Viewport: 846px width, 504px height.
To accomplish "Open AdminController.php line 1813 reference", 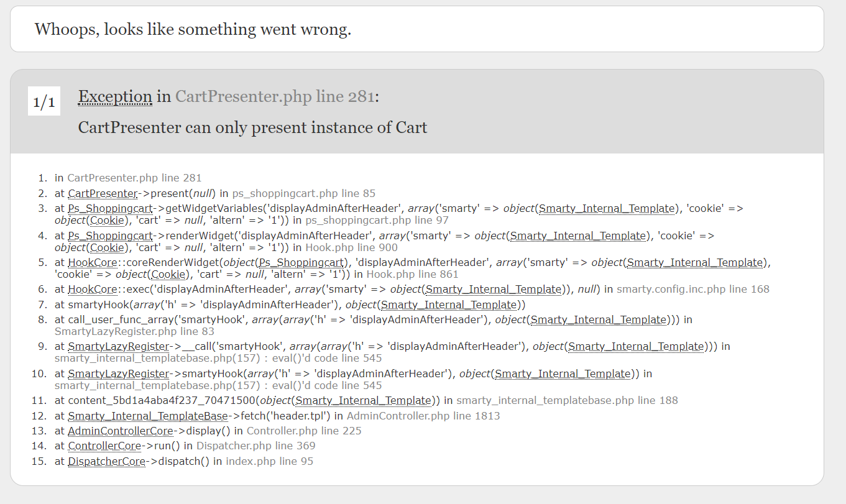I will (x=423, y=416).
